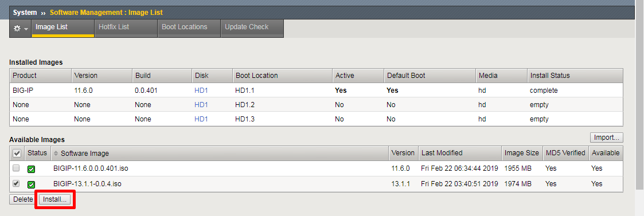Screen dimensions: 644x216
Task: Open the Update Check tab
Action: click(x=252, y=28)
